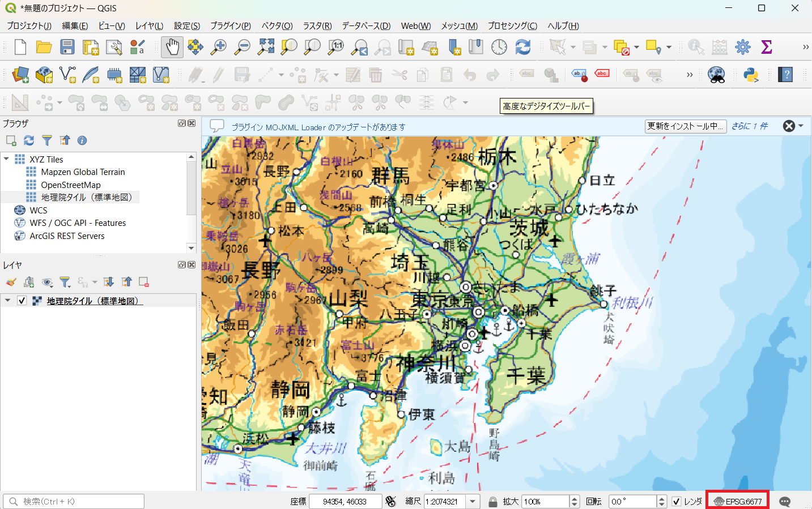This screenshot has width=812, height=509.
Task: Open the ベクタ(O) menu
Action: (x=277, y=25)
